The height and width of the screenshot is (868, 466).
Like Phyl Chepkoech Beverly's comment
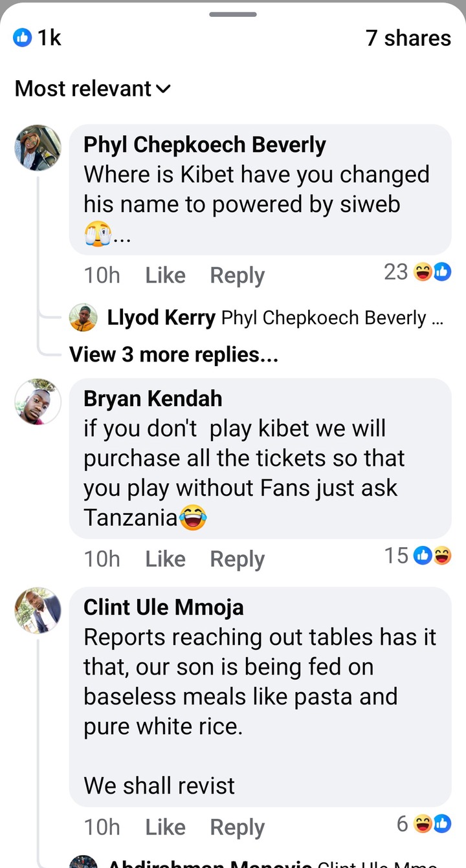(165, 276)
